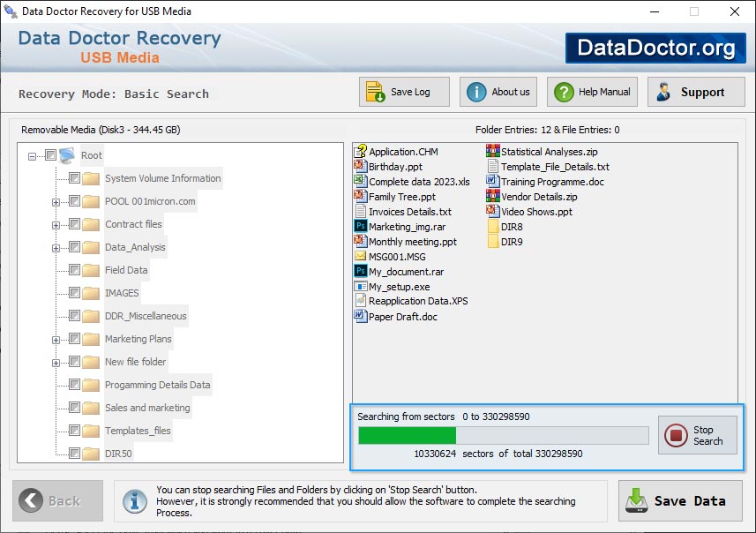
Task: Select the Marketing Plans tree label
Action: coord(138,339)
